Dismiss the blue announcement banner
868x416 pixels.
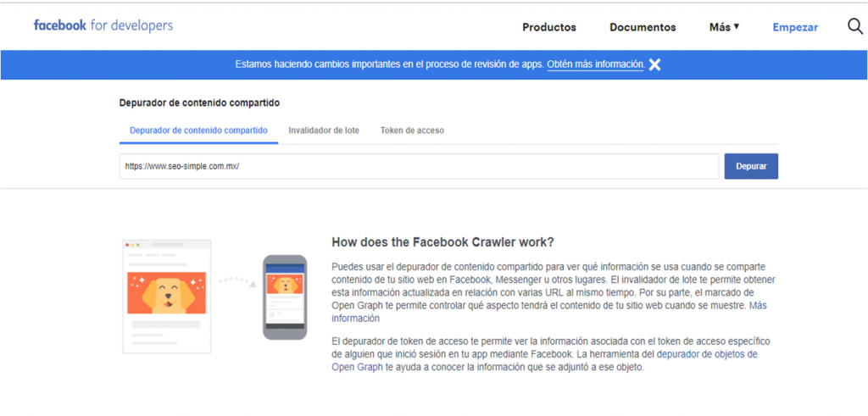[x=655, y=64]
